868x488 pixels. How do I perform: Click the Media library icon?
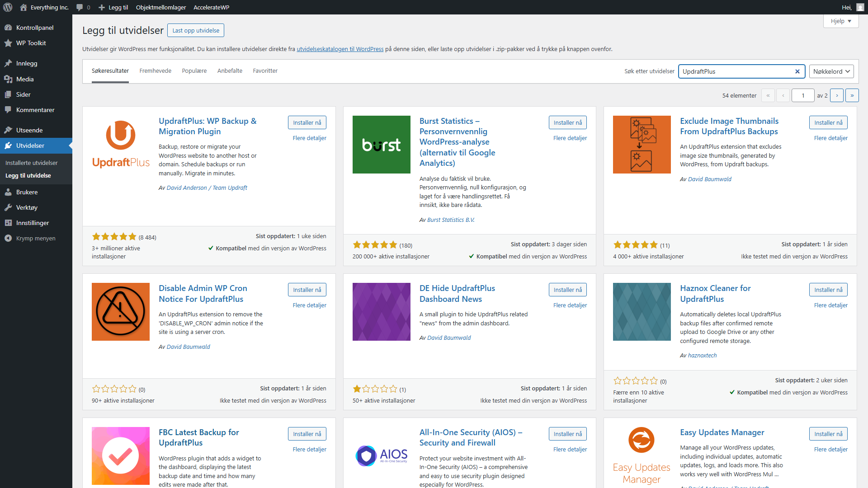click(8, 79)
